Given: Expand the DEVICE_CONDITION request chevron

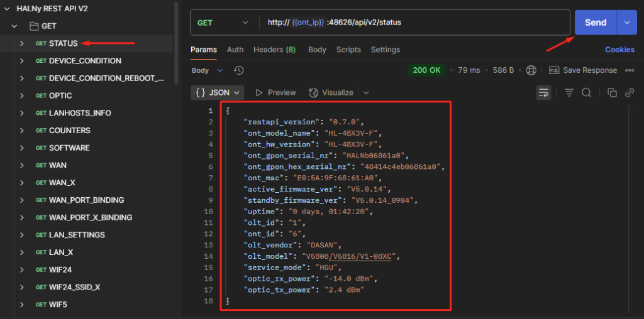Looking at the screenshot, I should point(22,61).
